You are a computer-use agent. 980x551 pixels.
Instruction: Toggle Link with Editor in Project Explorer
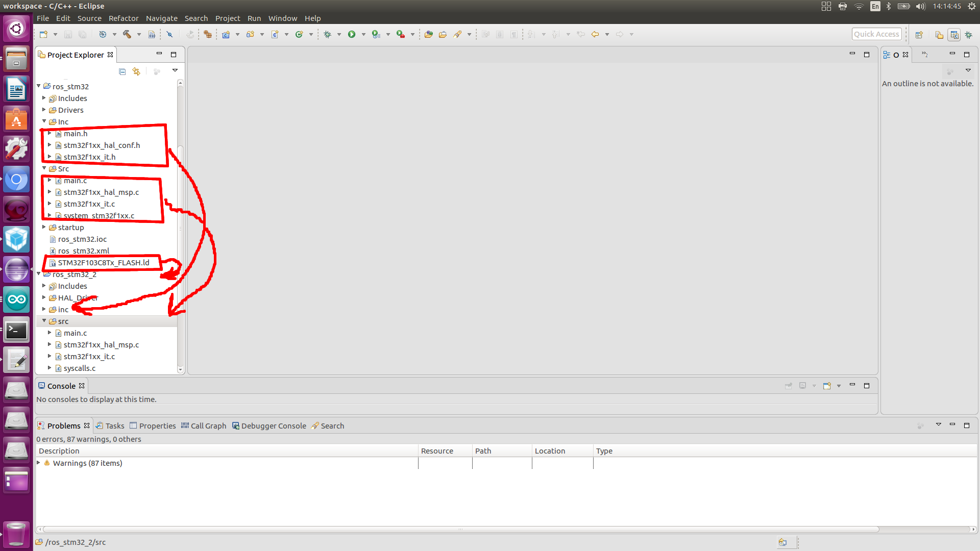136,71
